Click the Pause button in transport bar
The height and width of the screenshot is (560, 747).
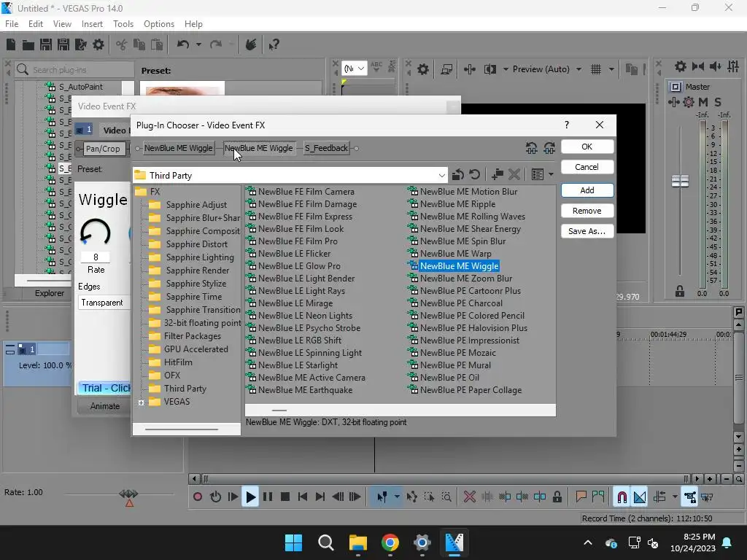point(268,497)
